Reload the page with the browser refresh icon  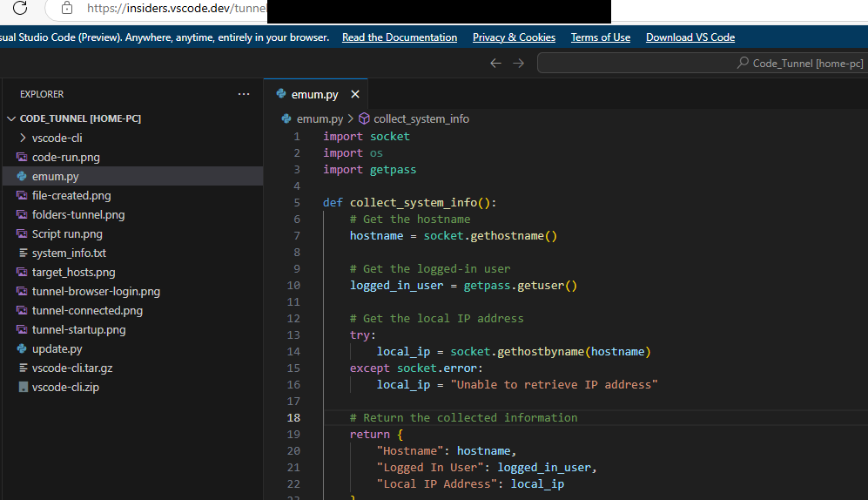[20, 8]
